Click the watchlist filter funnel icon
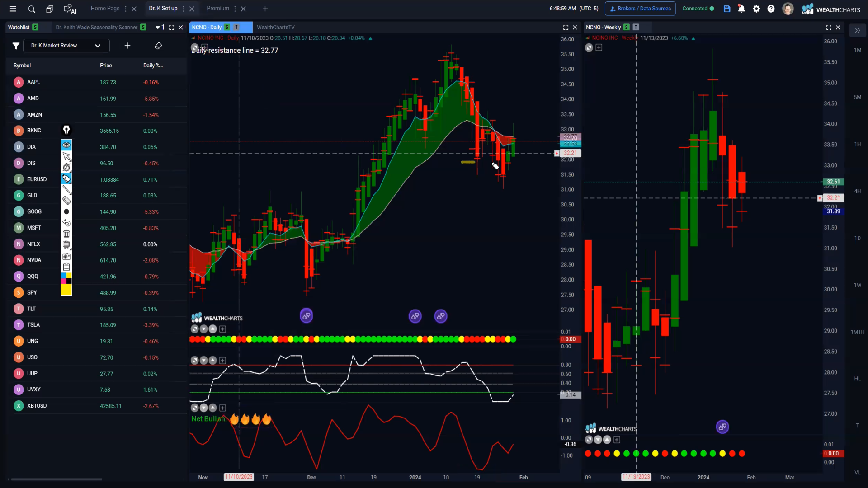The image size is (868, 488). [x=16, y=46]
